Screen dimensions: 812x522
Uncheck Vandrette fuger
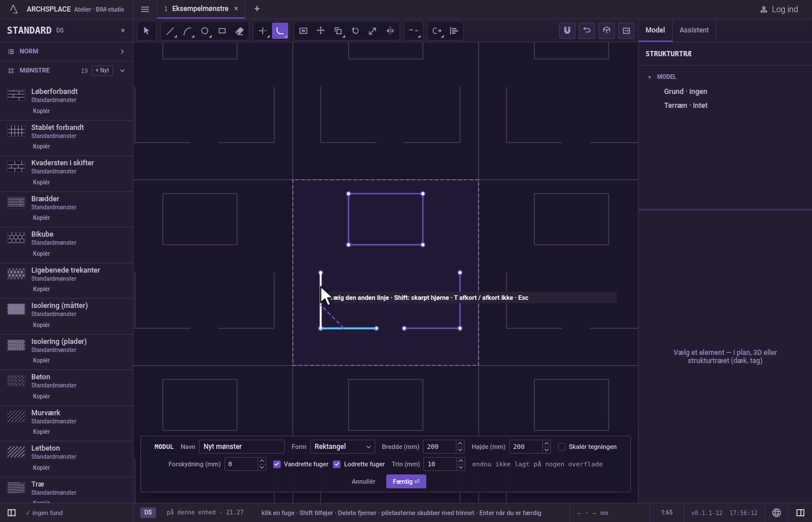click(277, 464)
